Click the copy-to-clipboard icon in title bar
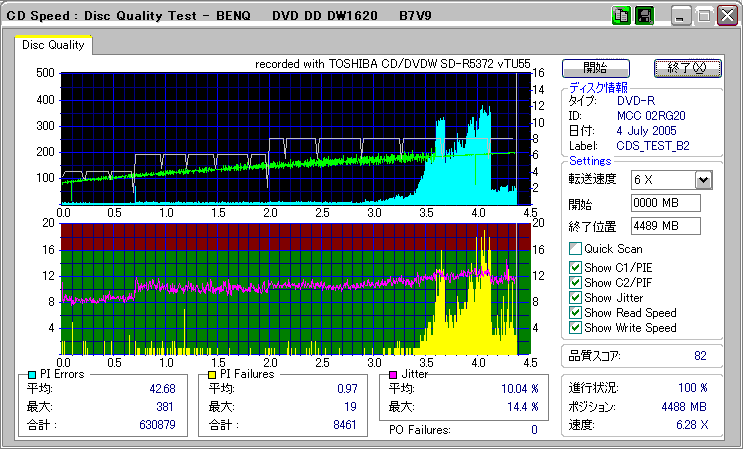 click(620, 15)
